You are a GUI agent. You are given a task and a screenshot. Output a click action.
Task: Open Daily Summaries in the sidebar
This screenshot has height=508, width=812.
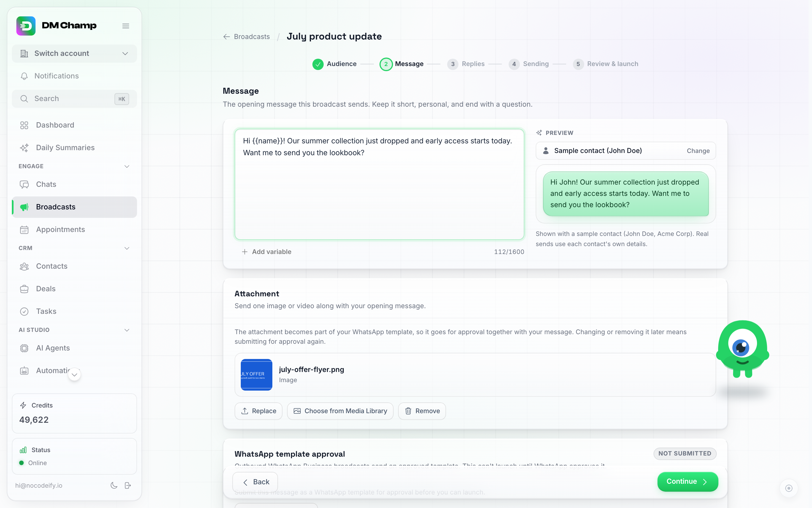(x=74, y=148)
